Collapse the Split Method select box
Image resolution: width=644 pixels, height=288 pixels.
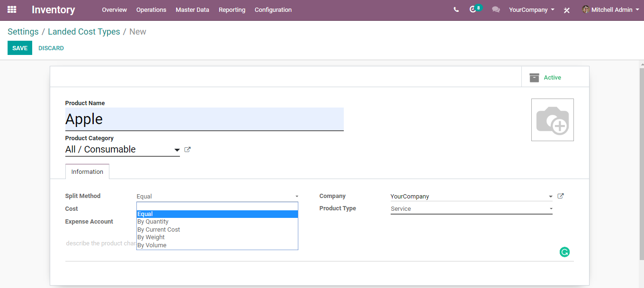pos(218,196)
